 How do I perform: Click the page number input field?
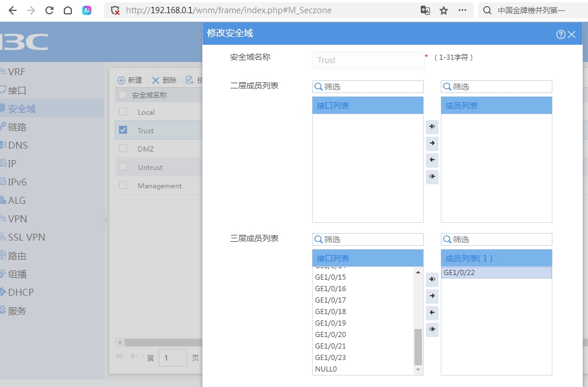coord(173,358)
